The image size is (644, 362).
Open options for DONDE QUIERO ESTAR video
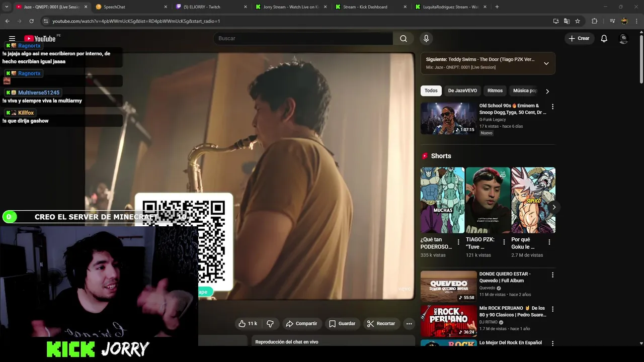point(552,275)
